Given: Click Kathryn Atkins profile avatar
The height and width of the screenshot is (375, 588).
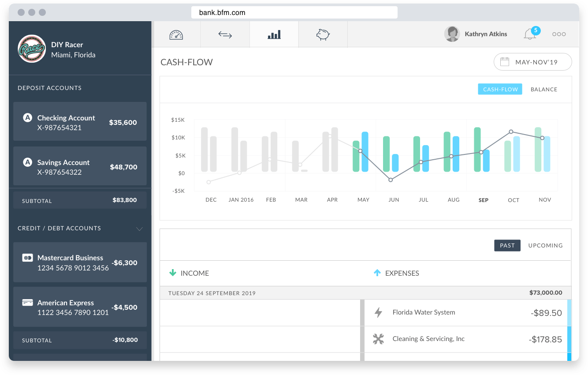Looking at the screenshot, I should pyautogui.click(x=452, y=34).
